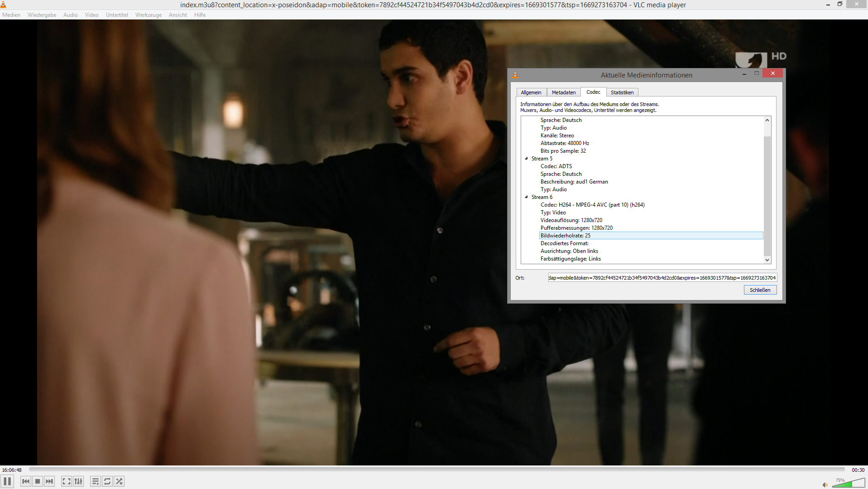
Task: Adjust the volume slider at 75%
Action: [x=848, y=483]
